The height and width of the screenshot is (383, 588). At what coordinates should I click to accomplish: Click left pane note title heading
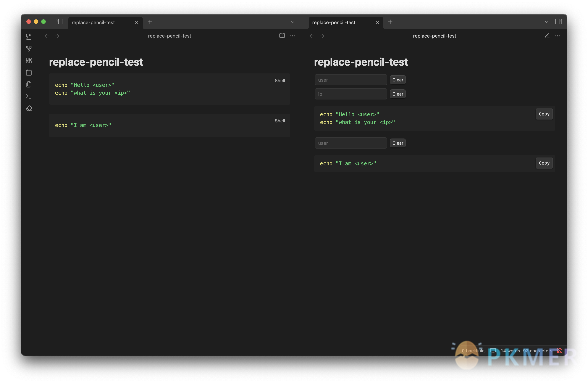(x=96, y=62)
